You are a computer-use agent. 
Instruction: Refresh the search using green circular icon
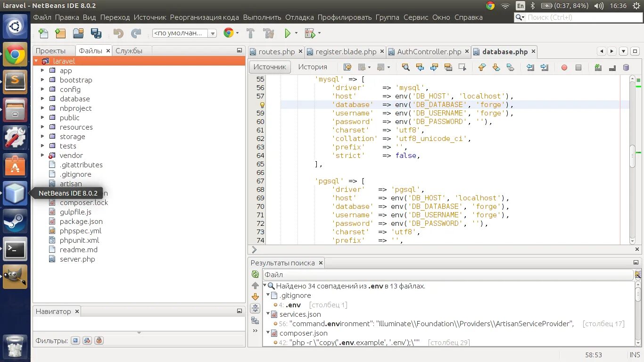pos(255,274)
